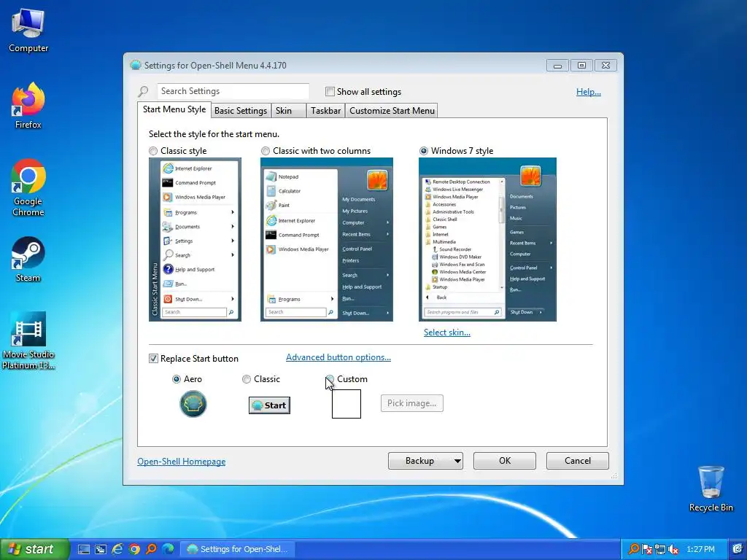Click the search magnifier icon beside Search Settings
The height and width of the screenshot is (560, 747).
[144, 91]
